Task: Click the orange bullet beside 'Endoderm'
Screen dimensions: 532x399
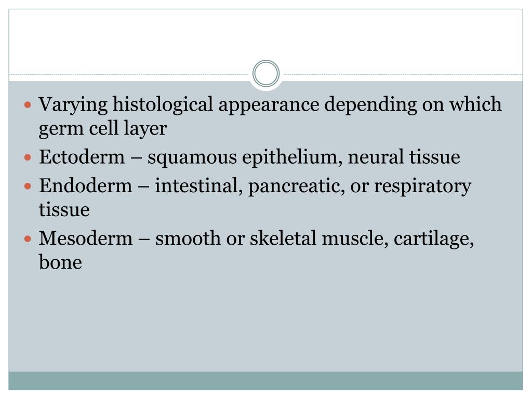Action: click(28, 186)
